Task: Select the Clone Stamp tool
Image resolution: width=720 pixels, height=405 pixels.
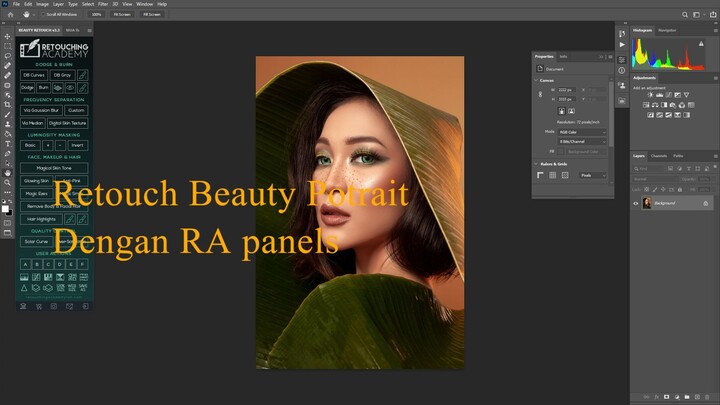Action: coord(7,124)
